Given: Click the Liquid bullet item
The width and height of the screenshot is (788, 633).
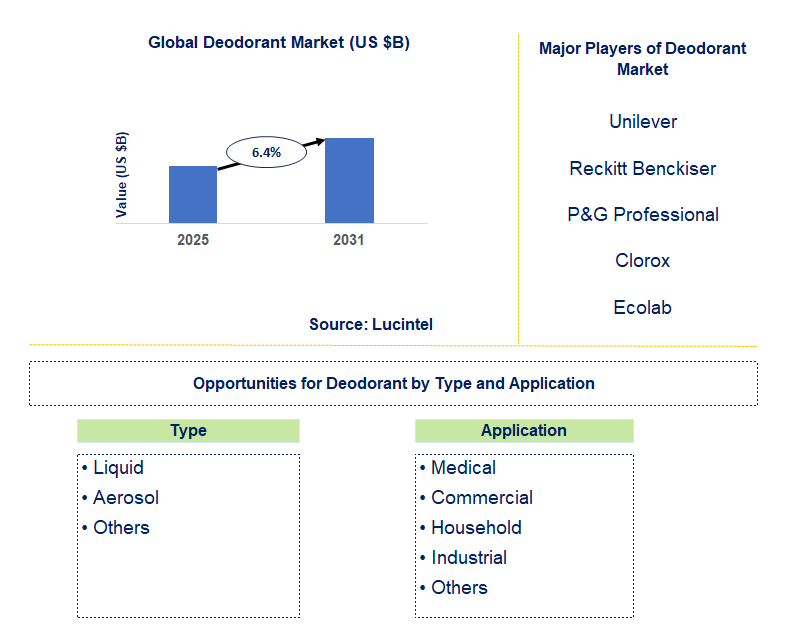Looking at the screenshot, I should pos(113,468).
